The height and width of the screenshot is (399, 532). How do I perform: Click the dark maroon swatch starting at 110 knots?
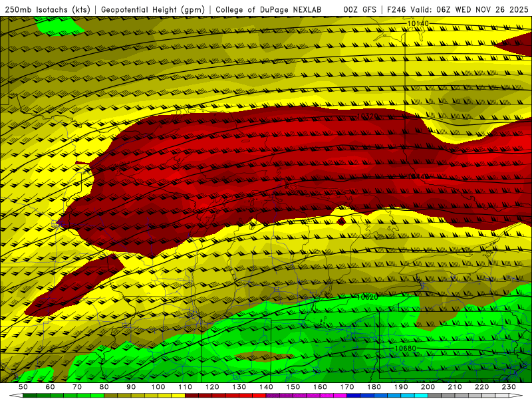pos(192,396)
